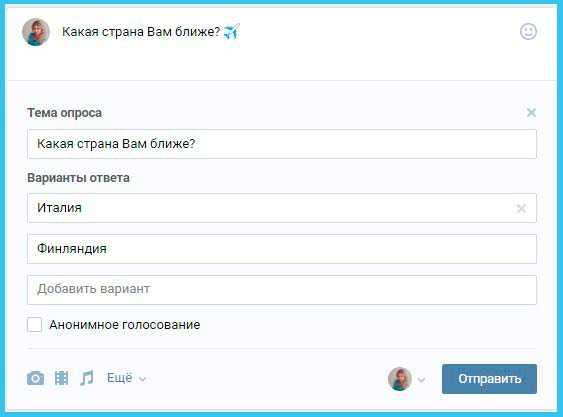The height and width of the screenshot is (417, 563).
Task: Attach audio with the music note icon
Action: tap(87, 378)
